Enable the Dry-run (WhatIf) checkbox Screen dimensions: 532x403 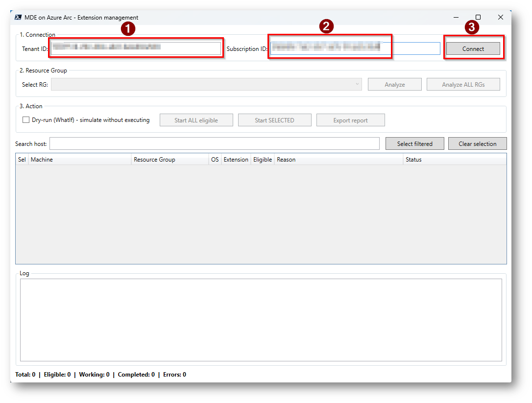pos(26,120)
